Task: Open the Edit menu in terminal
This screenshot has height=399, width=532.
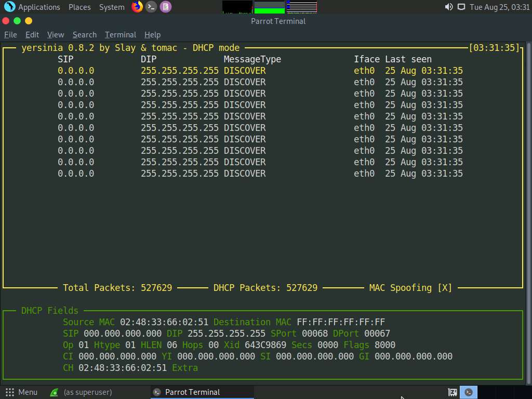Action: (x=32, y=35)
